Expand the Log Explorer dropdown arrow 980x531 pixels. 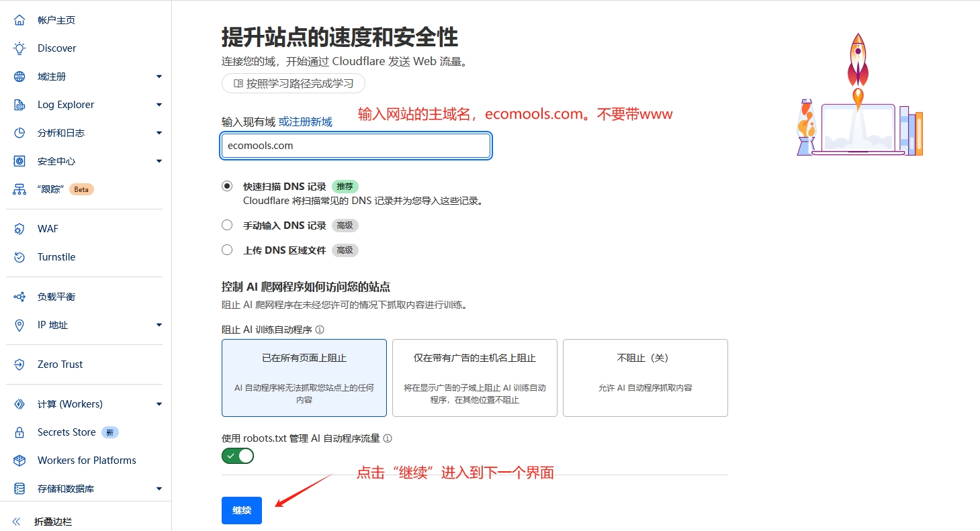(159, 105)
